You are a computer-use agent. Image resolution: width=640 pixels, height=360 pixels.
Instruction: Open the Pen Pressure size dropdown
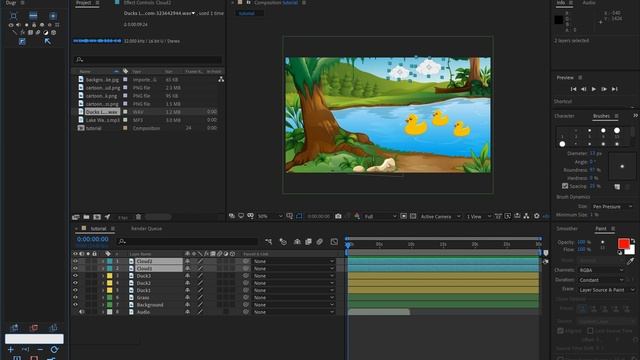tap(612, 207)
